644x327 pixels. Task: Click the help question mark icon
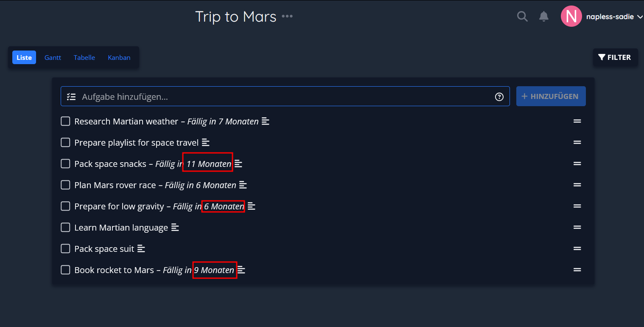click(499, 97)
